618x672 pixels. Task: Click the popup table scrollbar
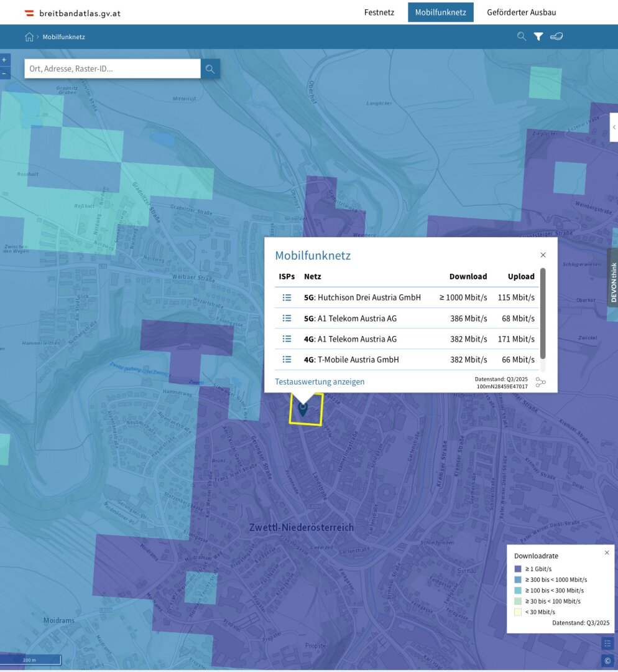click(543, 313)
